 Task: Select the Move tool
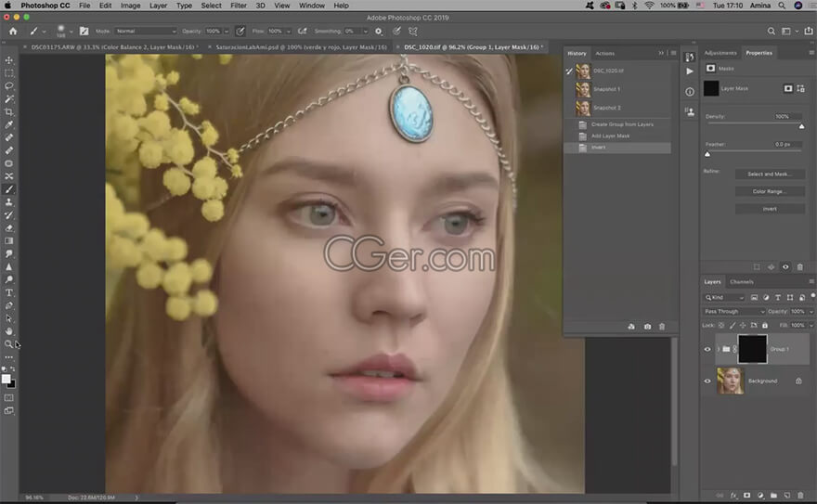point(9,60)
